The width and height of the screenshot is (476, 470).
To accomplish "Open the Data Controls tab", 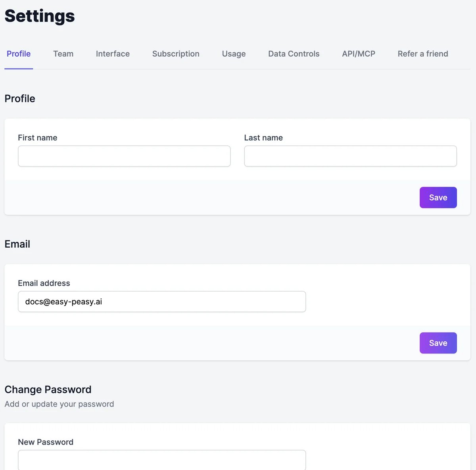I will [294, 54].
